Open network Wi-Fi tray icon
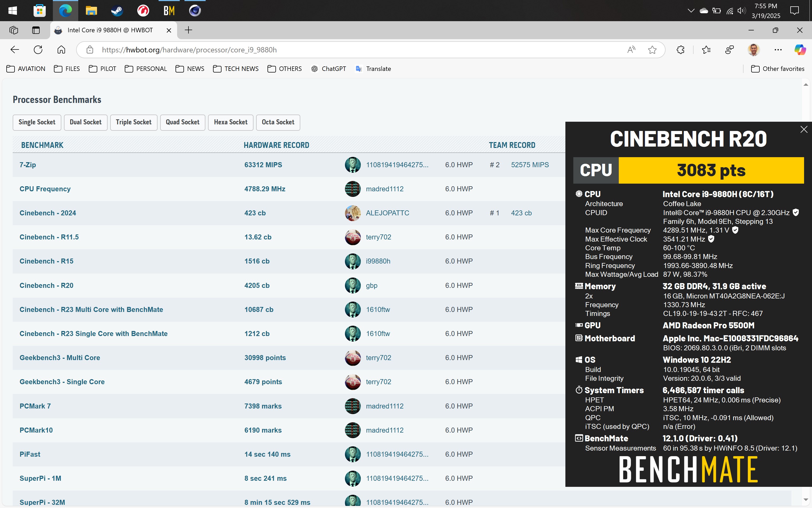This screenshot has width=812, height=508. (730, 11)
